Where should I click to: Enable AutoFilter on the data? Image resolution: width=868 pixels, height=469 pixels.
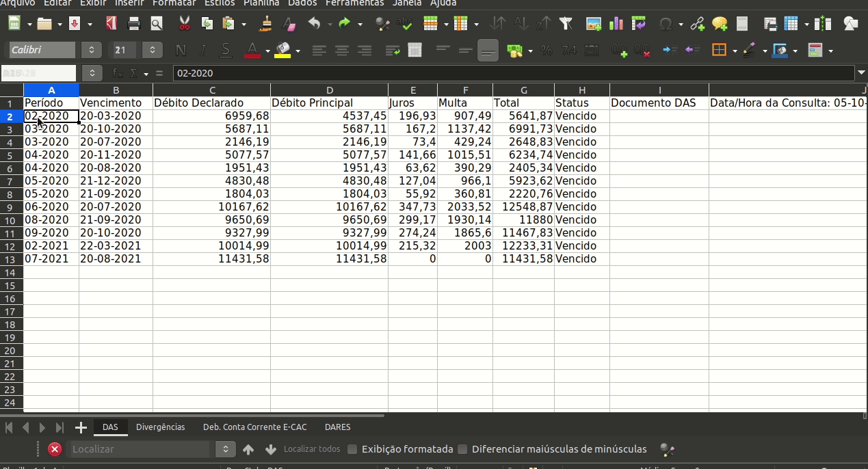click(566, 23)
